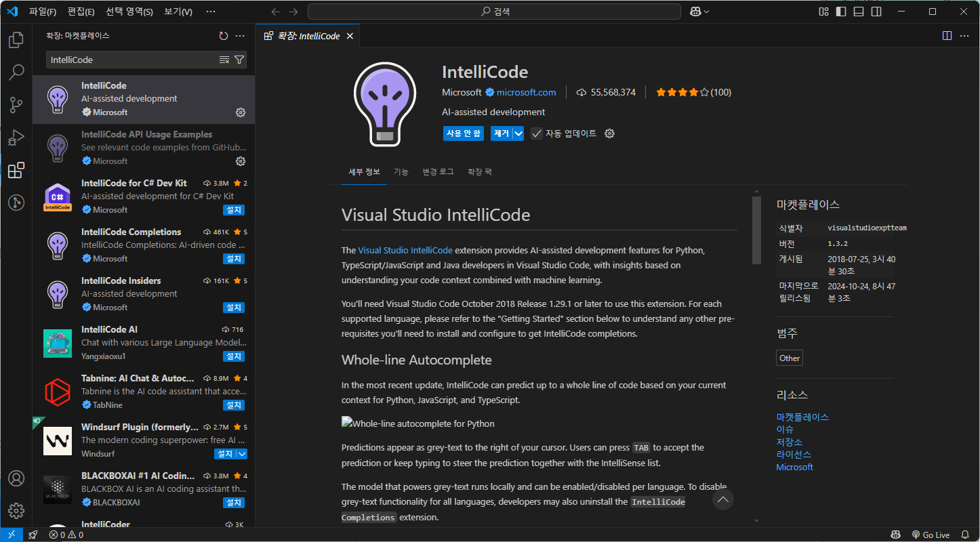The width and height of the screenshot is (980, 542).
Task: Open notifications bell in status bar
Action: [x=965, y=535]
